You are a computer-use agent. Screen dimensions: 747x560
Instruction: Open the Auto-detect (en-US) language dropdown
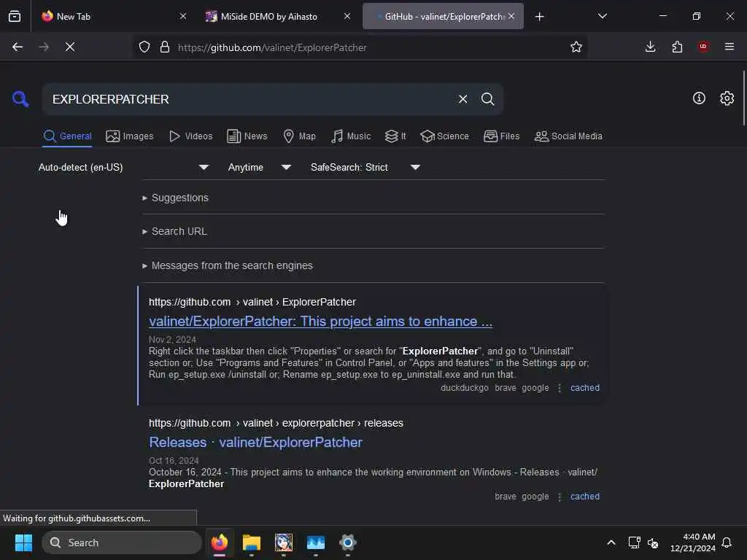tap(123, 167)
